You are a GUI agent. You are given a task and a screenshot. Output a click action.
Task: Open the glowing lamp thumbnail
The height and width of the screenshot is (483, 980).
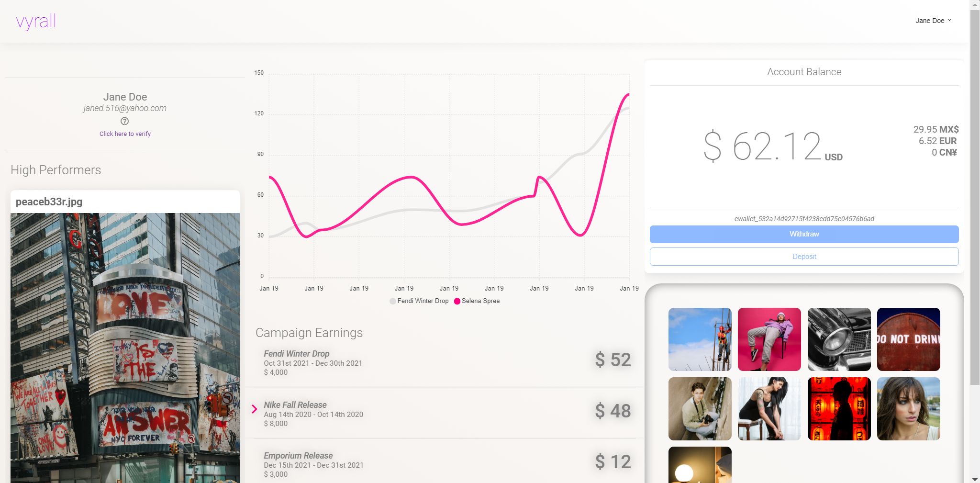point(700,465)
